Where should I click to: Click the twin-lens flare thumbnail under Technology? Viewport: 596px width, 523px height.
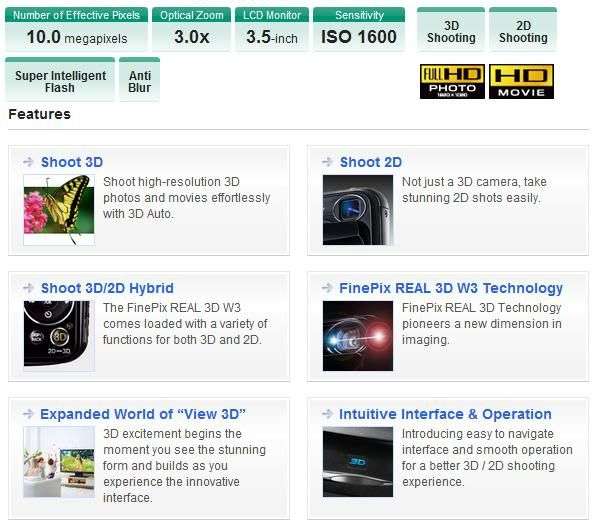358,336
